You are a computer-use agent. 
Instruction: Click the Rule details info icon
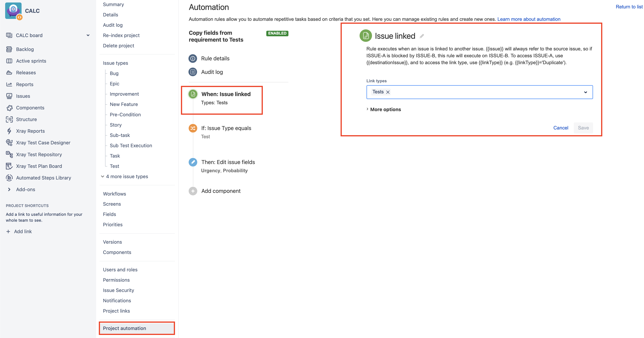(192, 59)
